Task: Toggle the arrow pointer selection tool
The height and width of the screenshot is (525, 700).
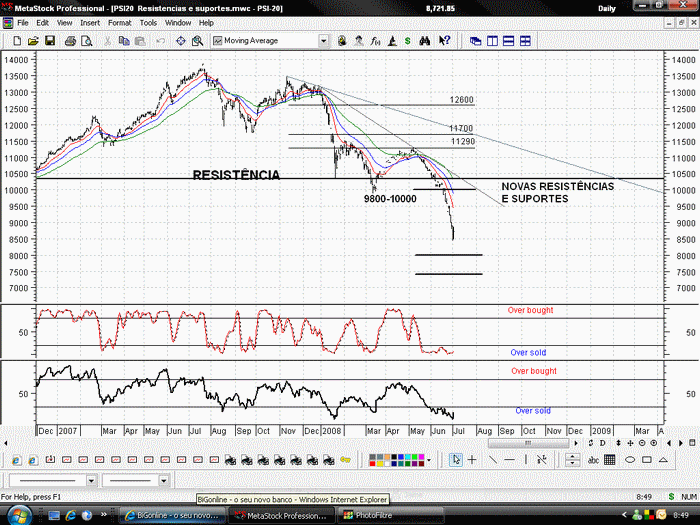Action: 456,459
